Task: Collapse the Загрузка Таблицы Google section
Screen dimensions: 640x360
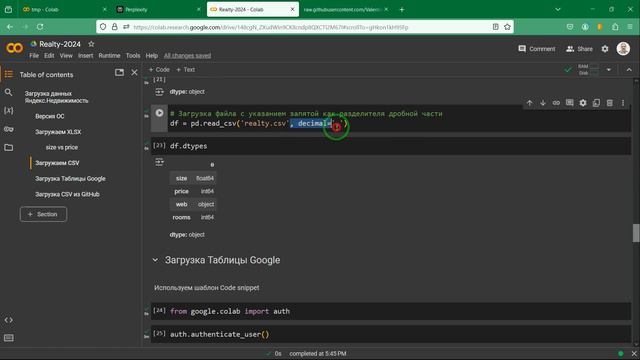Action: pos(155,260)
